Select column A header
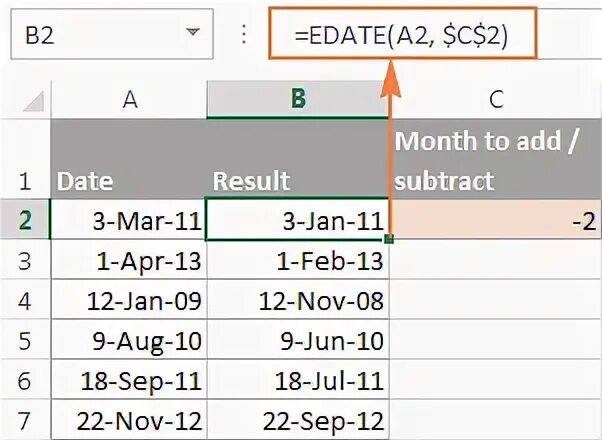 [x=129, y=98]
